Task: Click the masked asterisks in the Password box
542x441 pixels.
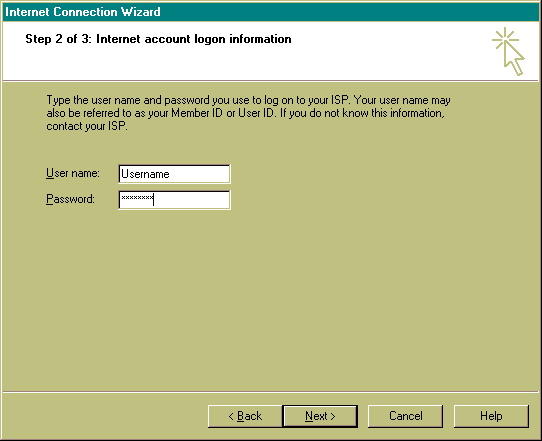Action: point(137,198)
